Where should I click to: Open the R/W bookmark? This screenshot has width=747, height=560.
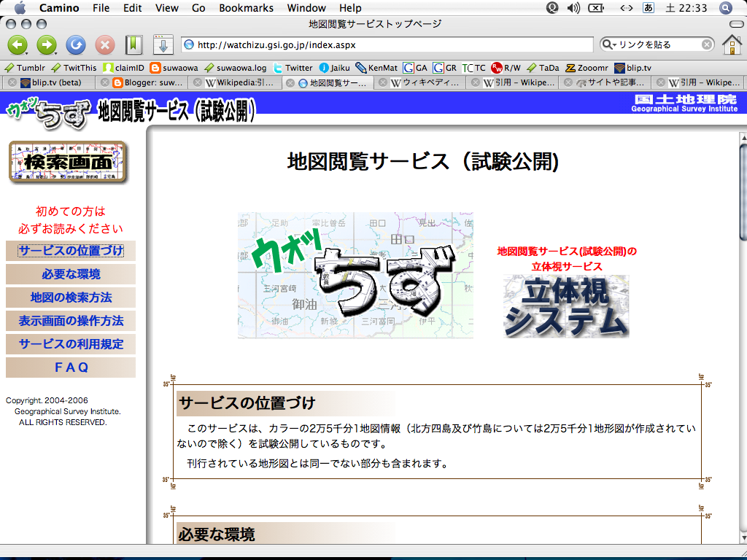506,68
